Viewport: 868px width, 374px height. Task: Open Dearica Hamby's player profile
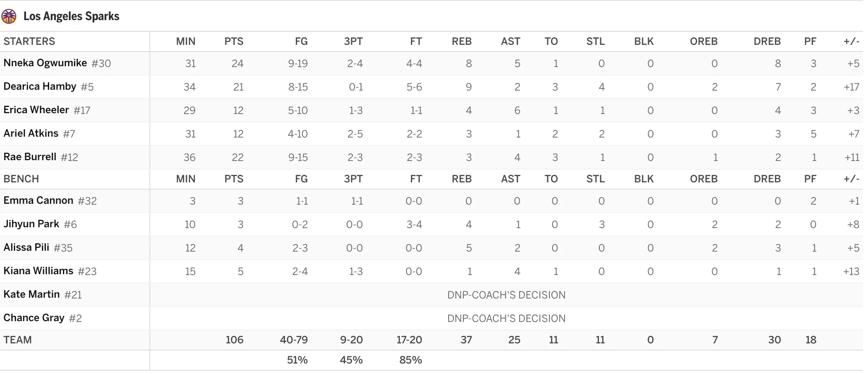(40, 86)
